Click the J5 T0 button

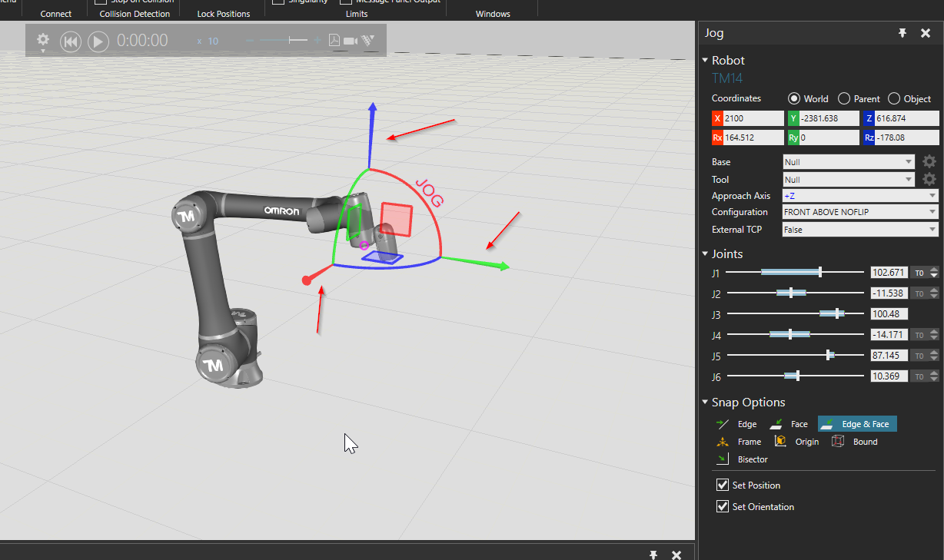click(x=919, y=356)
